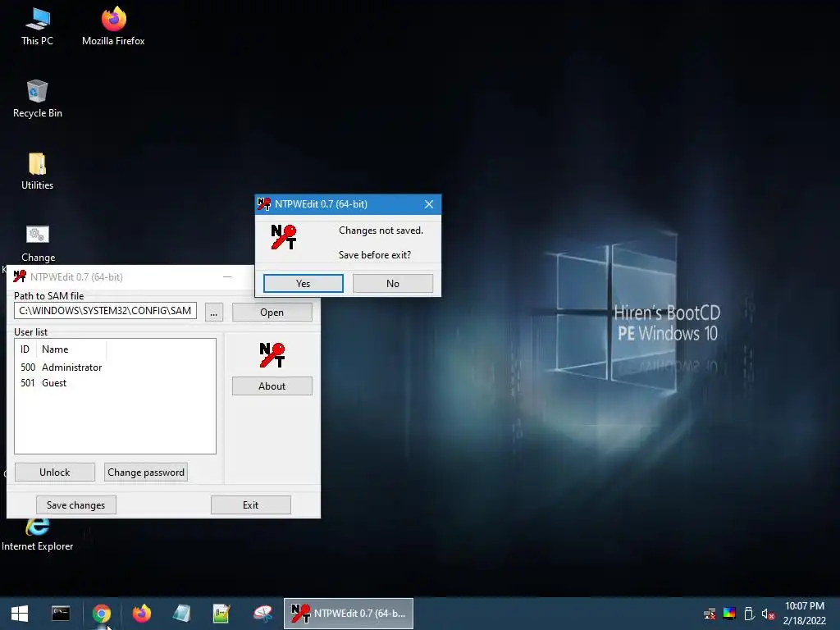Open the blue notebook taskbar icon
840x630 pixels.
point(181,614)
